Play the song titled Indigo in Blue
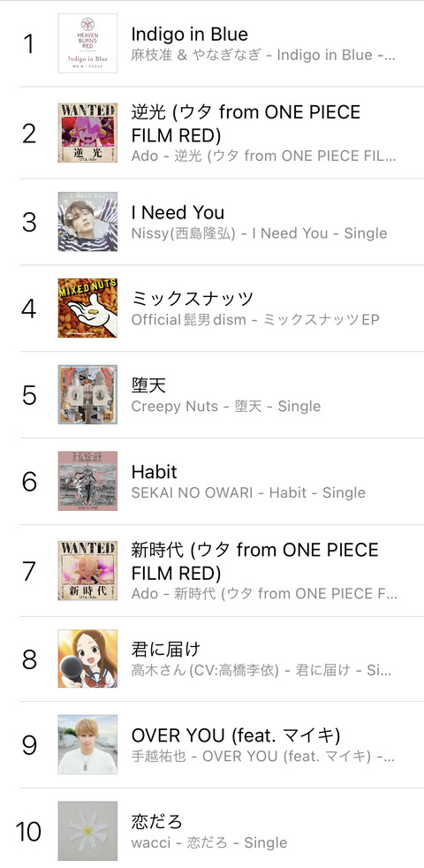 [189, 34]
